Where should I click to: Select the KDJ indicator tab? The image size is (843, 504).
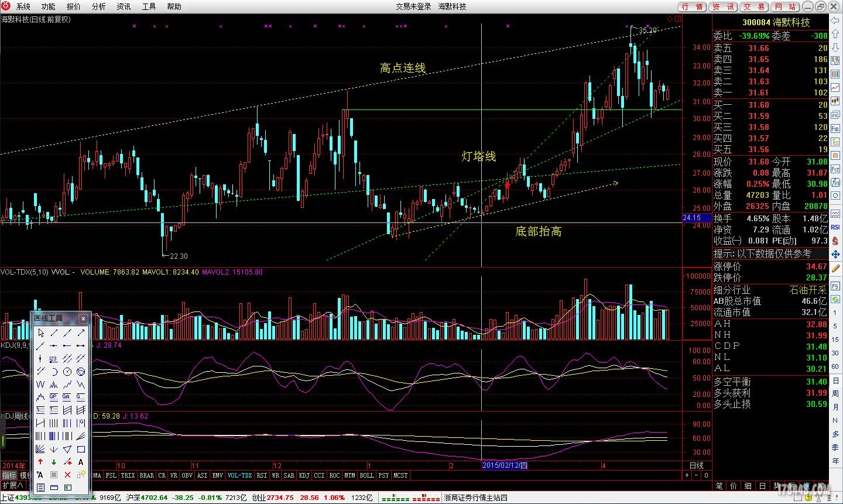(304, 475)
